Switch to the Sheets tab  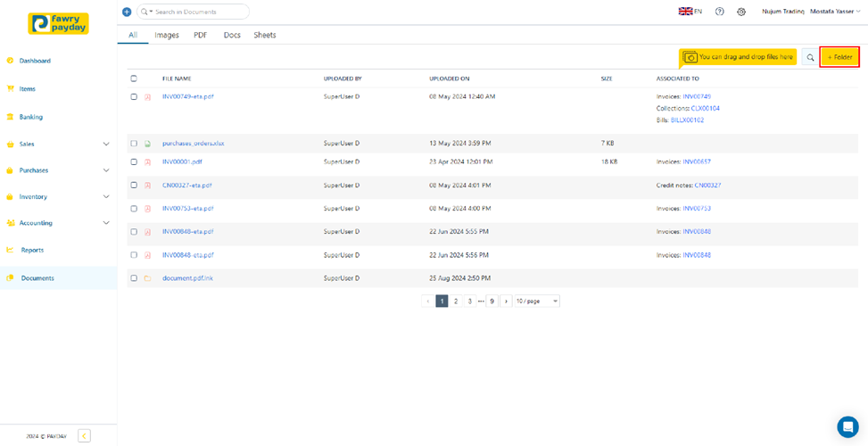(264, 35)
